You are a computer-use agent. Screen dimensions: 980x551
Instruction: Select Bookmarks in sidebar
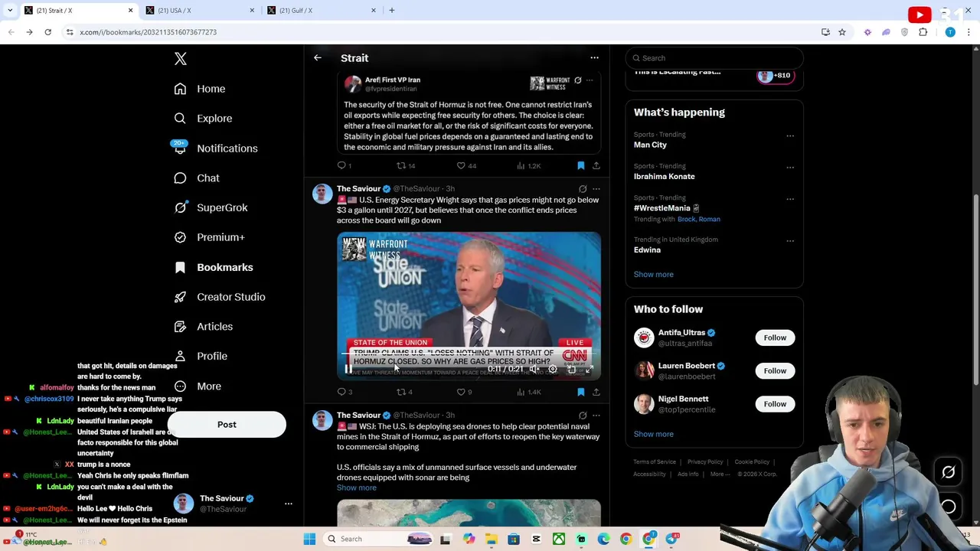click(214, 267)
